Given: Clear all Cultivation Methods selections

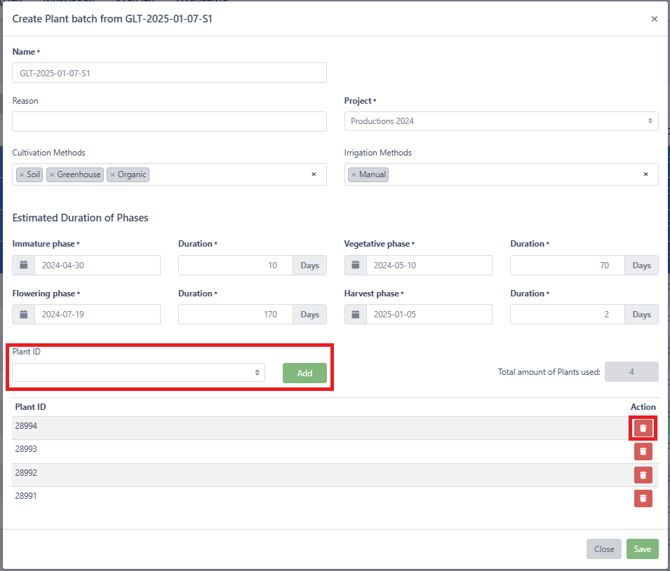Looking at the screenshot, I should coord(314,174).
